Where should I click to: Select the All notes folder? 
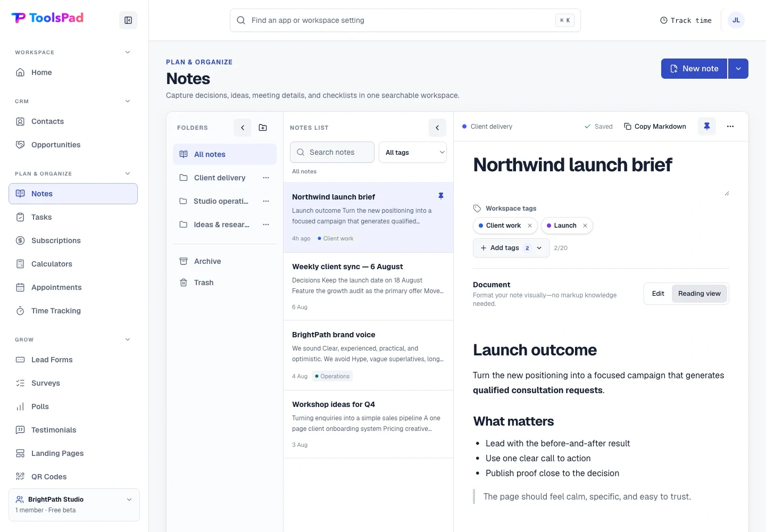(x=224, y=154)
